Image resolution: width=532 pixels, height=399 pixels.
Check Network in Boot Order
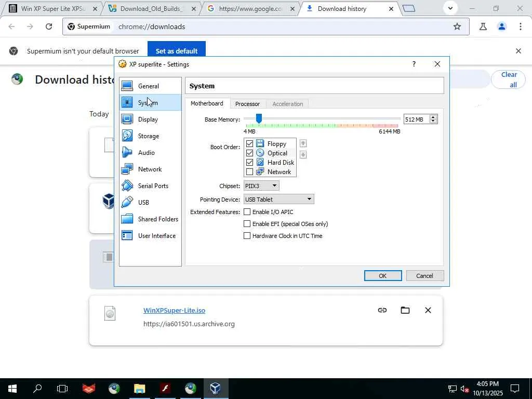(249, 171)
